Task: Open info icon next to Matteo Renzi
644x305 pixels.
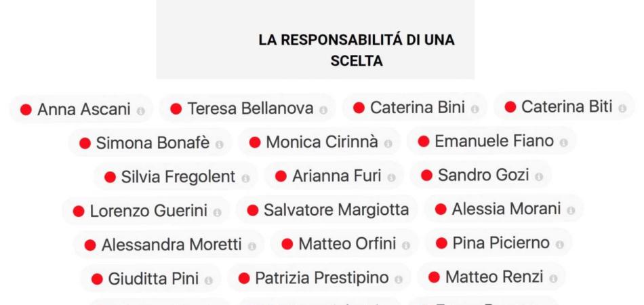Action: [553, 279]
